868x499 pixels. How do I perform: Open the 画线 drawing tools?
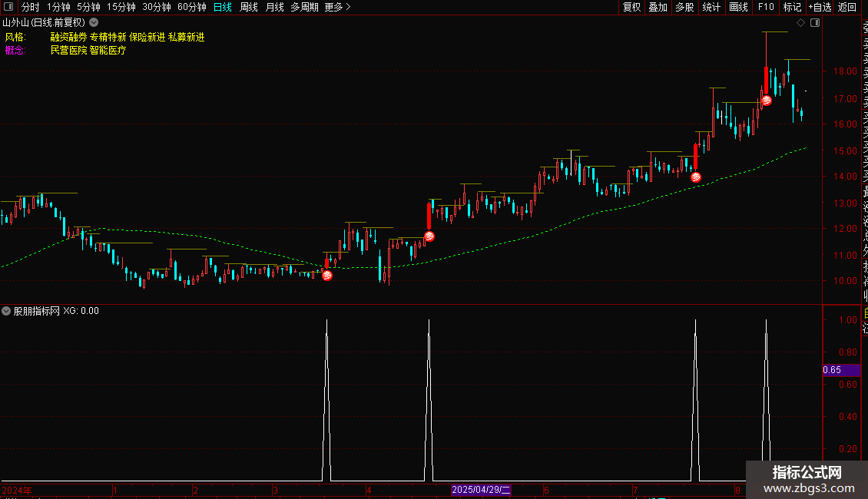[x=738, y=7]
